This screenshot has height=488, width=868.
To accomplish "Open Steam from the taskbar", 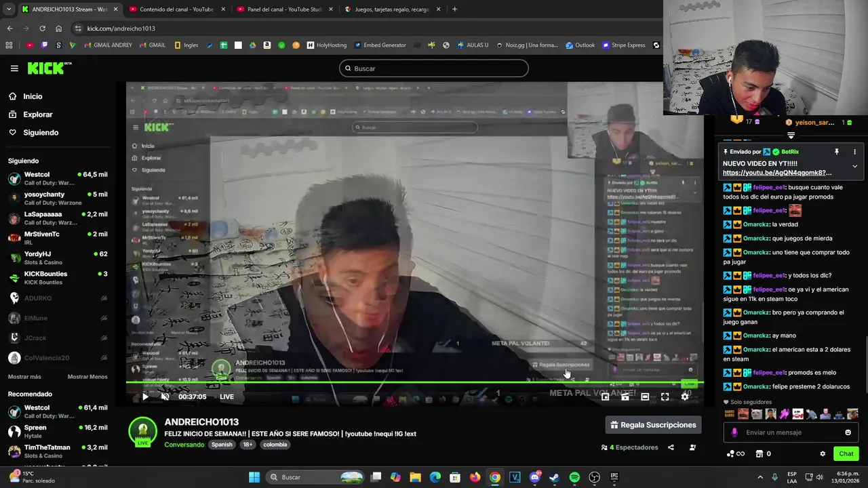I will (x=555, y=477).
